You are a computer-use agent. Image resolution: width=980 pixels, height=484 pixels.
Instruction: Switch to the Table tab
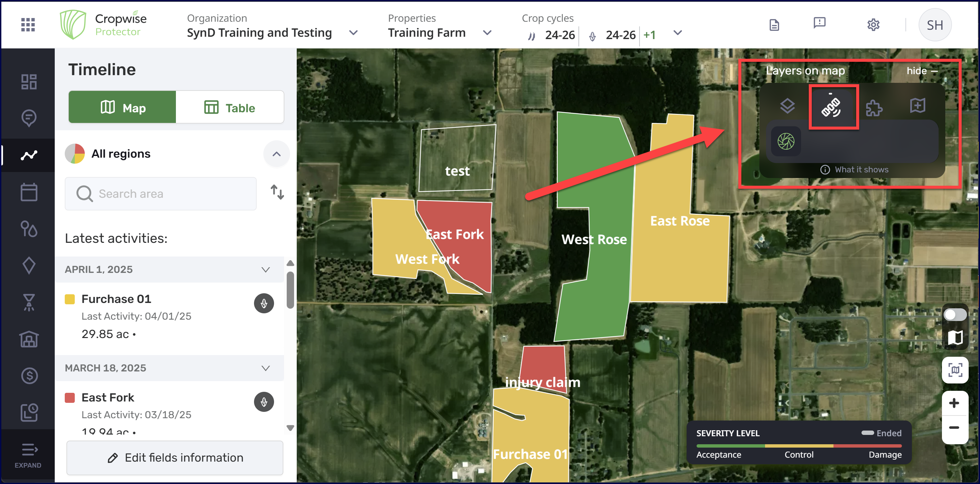tap(230, 108)
